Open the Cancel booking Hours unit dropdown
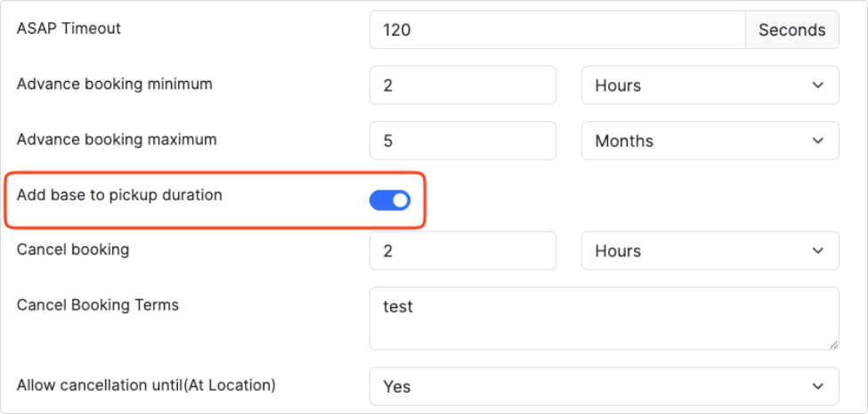This screenshot has height=414, width=868. tap(710, 251)
